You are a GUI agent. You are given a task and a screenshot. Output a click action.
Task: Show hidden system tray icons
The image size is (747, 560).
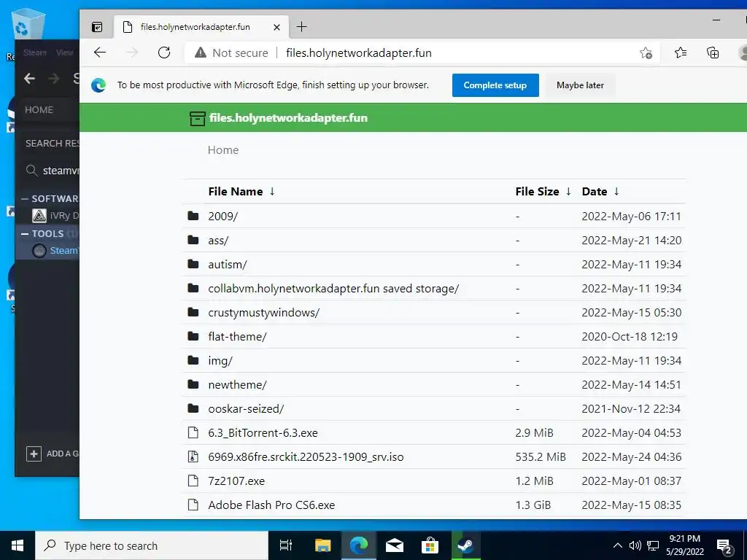pos(617,545)
